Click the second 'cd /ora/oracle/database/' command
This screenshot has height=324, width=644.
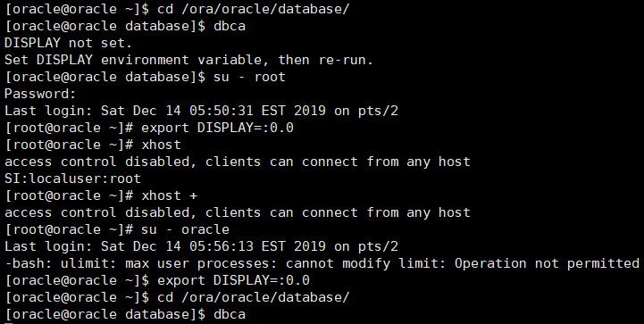pos(253,297)
